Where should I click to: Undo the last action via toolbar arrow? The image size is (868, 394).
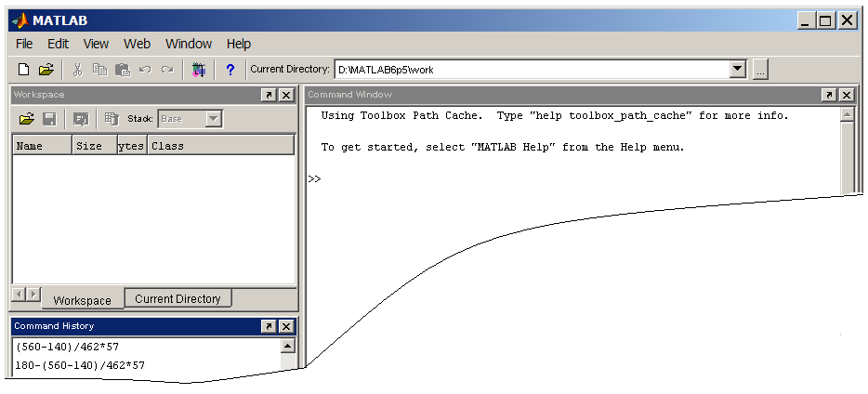coord(145,70)
